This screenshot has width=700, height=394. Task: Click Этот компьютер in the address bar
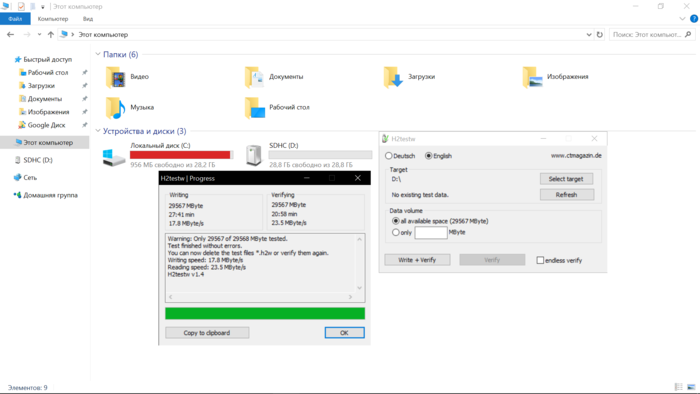pos(103,34)
